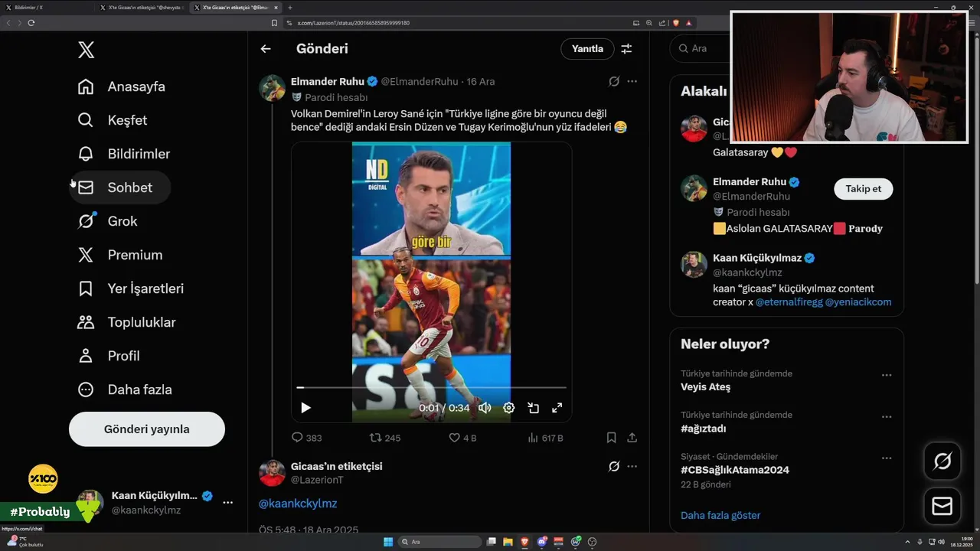This screenshot has height=551, width=980.
Task: Reload the page
Action: [31, 23]
